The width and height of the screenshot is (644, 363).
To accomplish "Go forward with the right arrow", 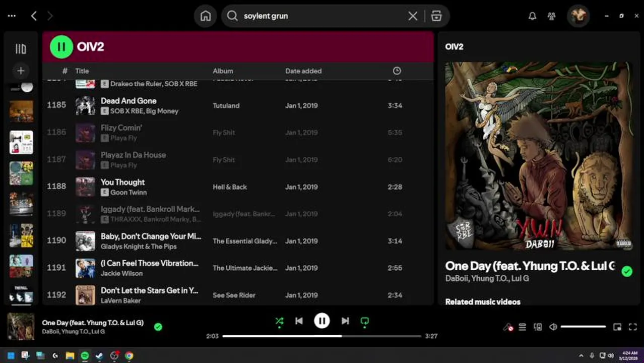I will coord(50,16).
